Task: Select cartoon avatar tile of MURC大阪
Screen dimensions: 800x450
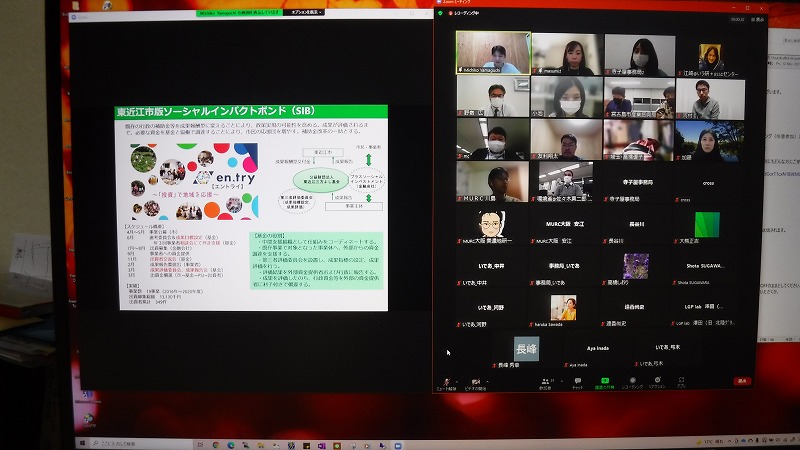Action: click(x=492, y=224)
